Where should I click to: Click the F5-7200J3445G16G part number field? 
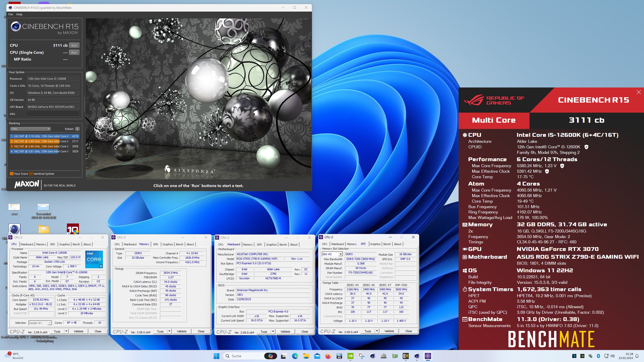(x=360, y=273)
